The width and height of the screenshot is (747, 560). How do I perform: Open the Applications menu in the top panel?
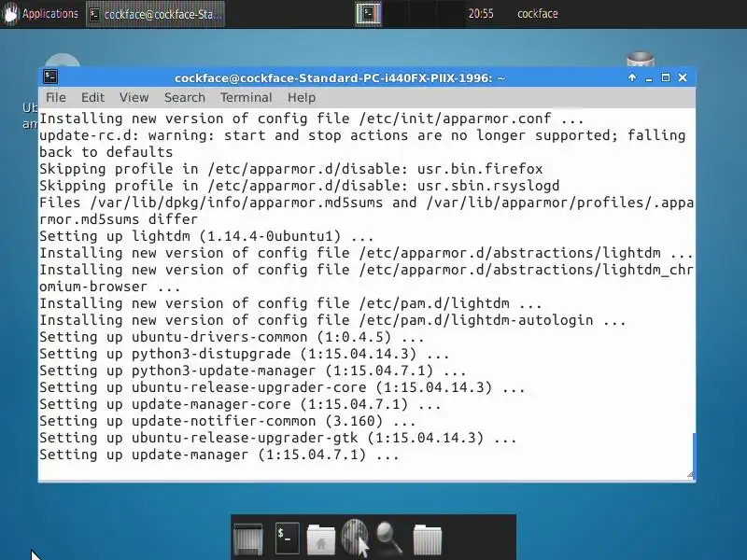click(x=40, y=14)
